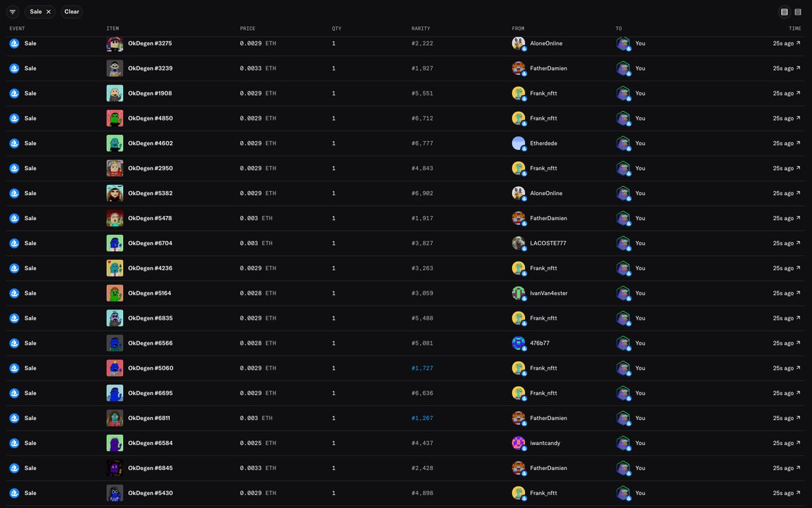812x508 pixels.
Task: Click Frank_nftt name on OkDegen #2950 row
Action: point(544,169)
